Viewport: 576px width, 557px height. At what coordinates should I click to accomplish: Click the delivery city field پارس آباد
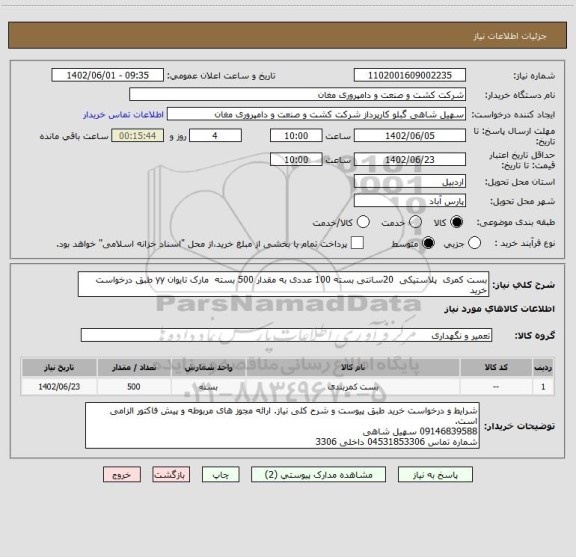coord(410,201)
